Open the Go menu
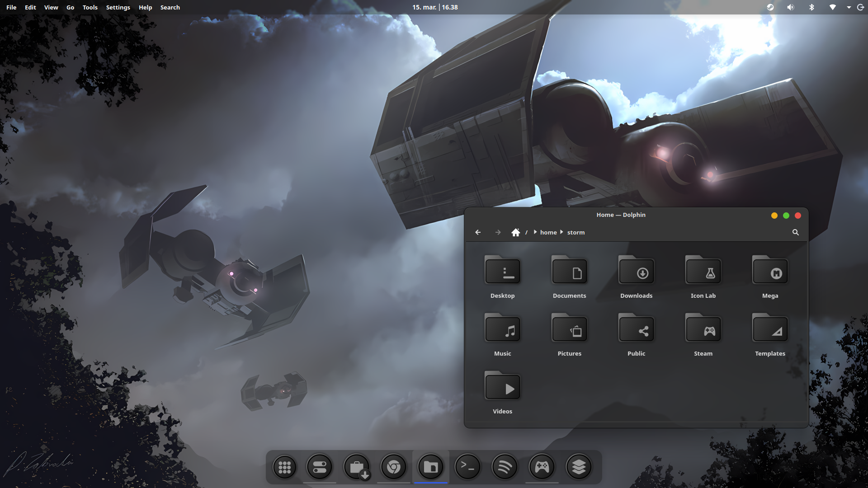Image resolution: width=868 pixels, height=488 pixels. tap(70, 7)
